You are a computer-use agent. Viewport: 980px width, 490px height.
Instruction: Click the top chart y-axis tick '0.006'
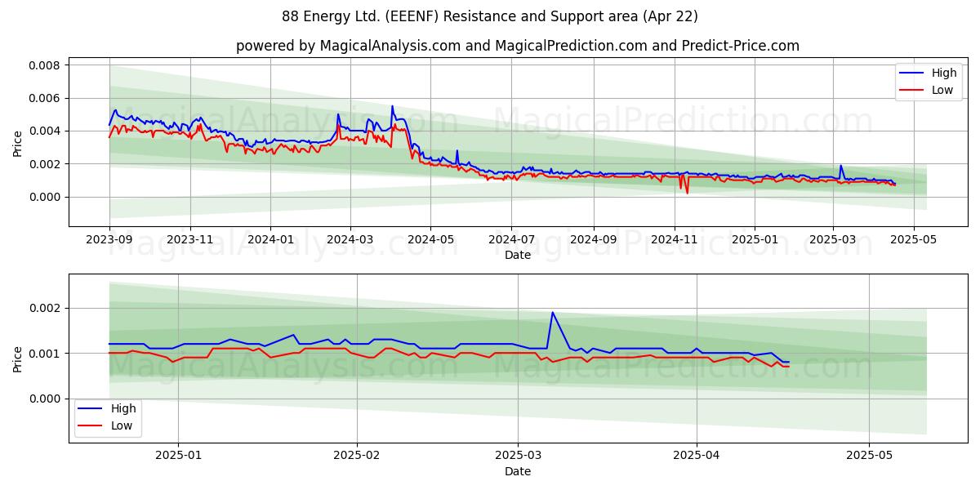tap(46, 98)
